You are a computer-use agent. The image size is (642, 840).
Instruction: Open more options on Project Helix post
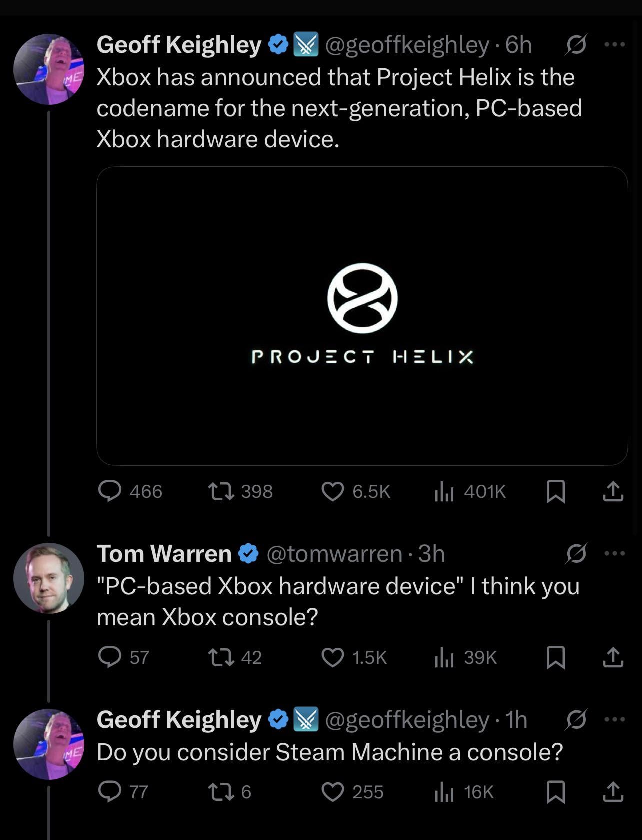coord(615,45)
